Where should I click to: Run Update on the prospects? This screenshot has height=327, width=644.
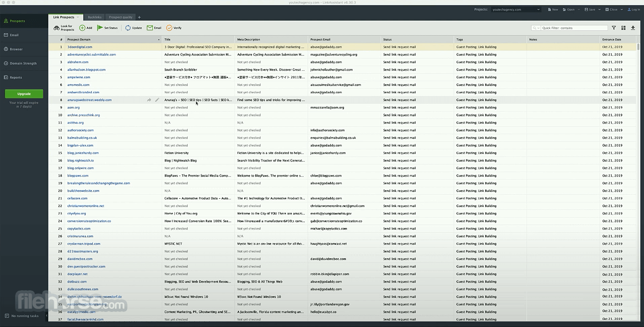point(134,28)
